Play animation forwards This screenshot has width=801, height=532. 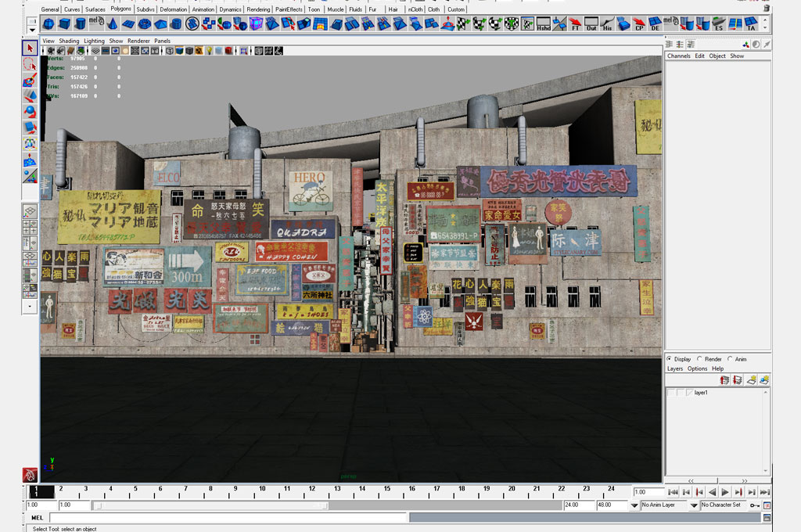725,492
